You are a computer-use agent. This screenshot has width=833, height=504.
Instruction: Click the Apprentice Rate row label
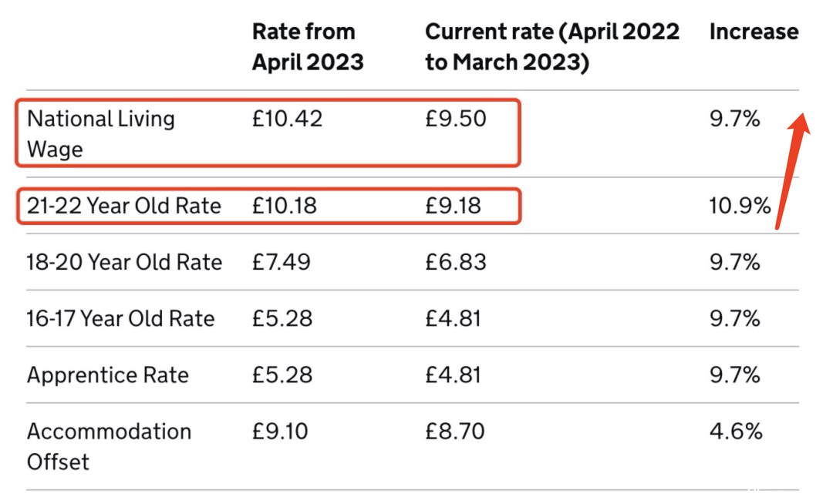(x=108, y=375)
